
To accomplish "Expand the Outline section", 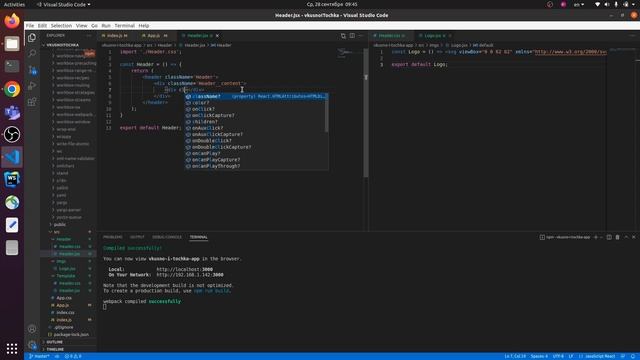I will (x=54, y=342).
